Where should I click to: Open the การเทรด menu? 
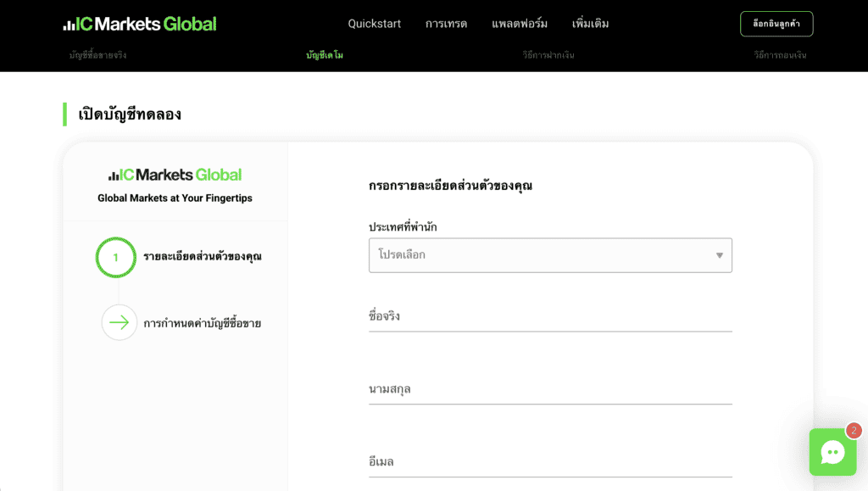click(446, 24)
